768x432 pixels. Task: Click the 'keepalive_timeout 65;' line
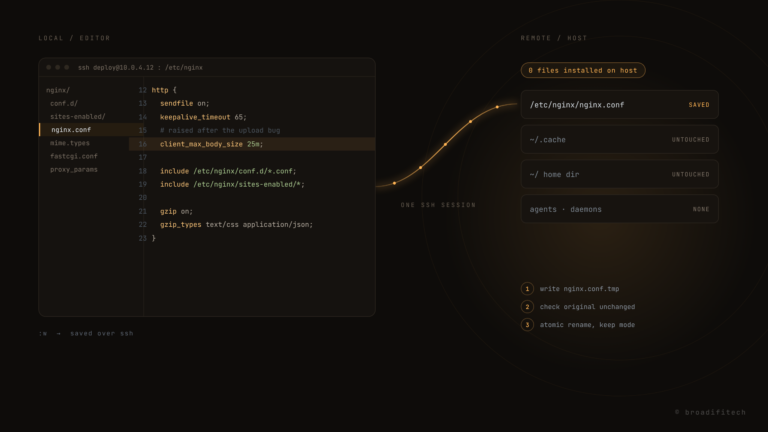(203, 117)
